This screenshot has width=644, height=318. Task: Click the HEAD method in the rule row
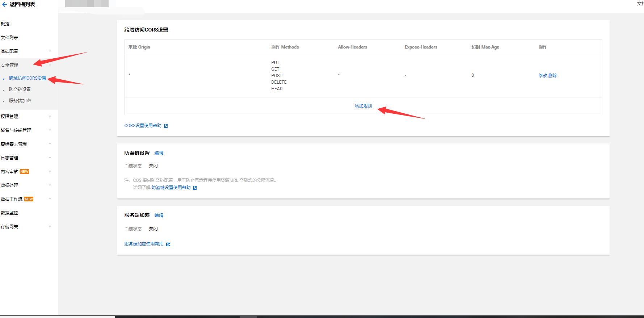(x=277, y=89)
